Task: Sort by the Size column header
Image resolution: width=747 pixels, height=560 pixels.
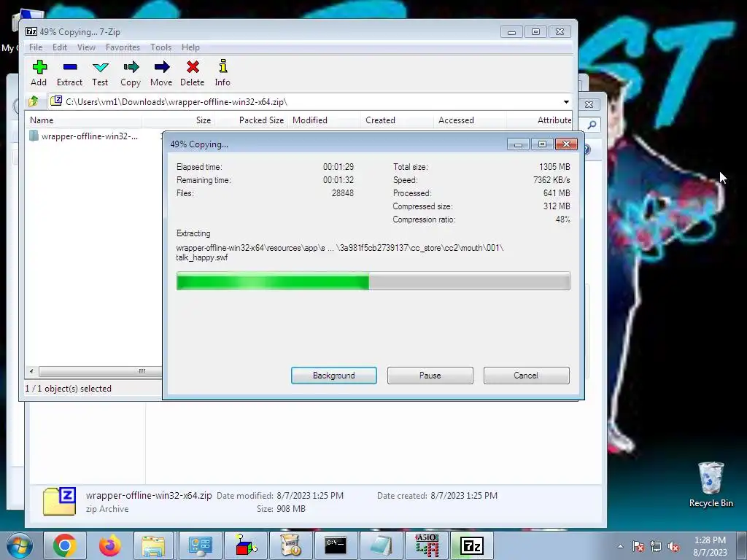Action: pos(179,120)
